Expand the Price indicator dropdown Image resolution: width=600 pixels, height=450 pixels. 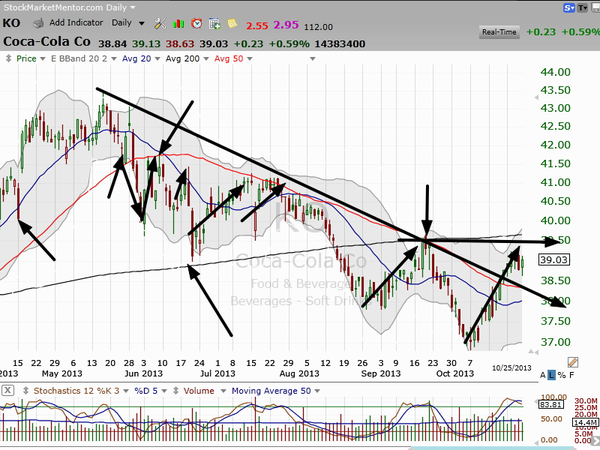click(x=42, y=59)
